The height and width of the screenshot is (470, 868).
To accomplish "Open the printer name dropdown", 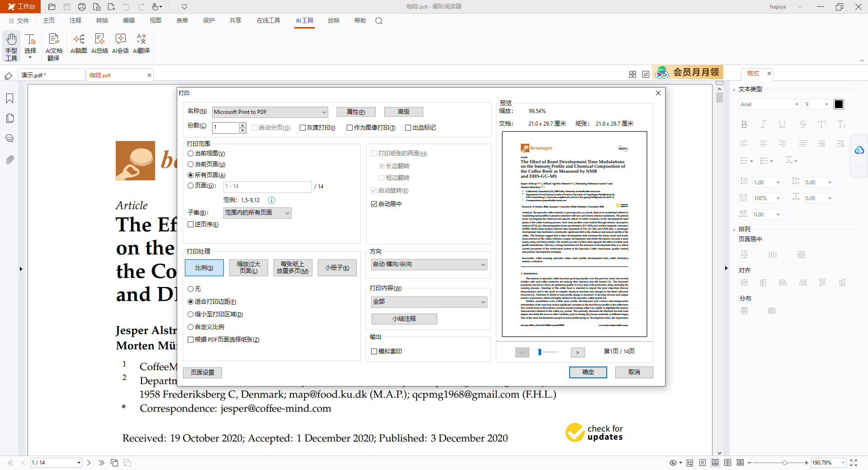I will click(x=270, y=112).
